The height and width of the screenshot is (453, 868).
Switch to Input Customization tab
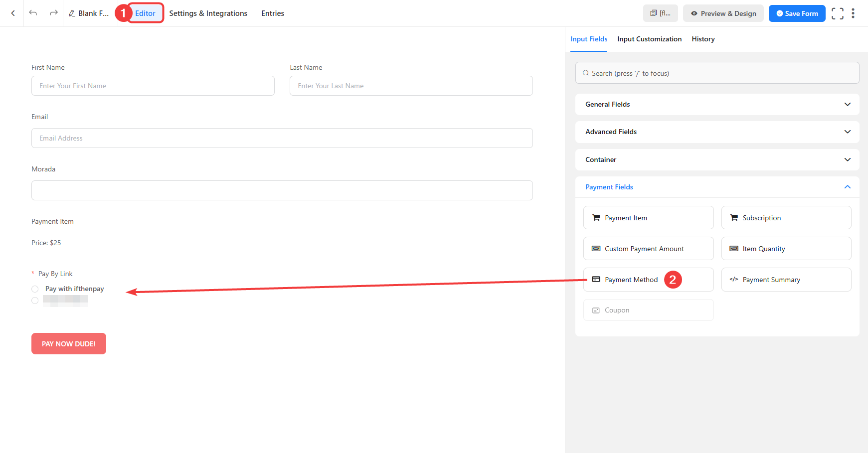[649, 39]
